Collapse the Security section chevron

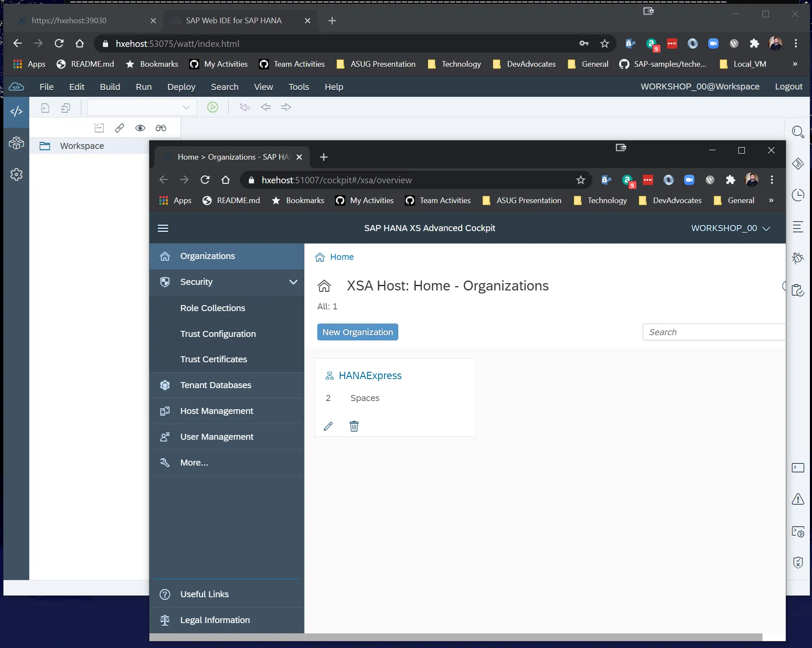tap(293, 282)
